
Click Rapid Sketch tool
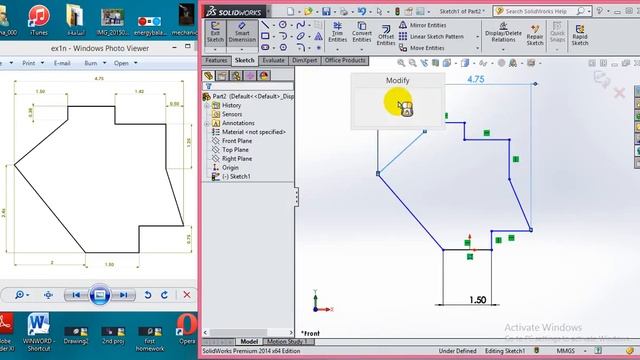pyautogui.click(x=580, y=35)
